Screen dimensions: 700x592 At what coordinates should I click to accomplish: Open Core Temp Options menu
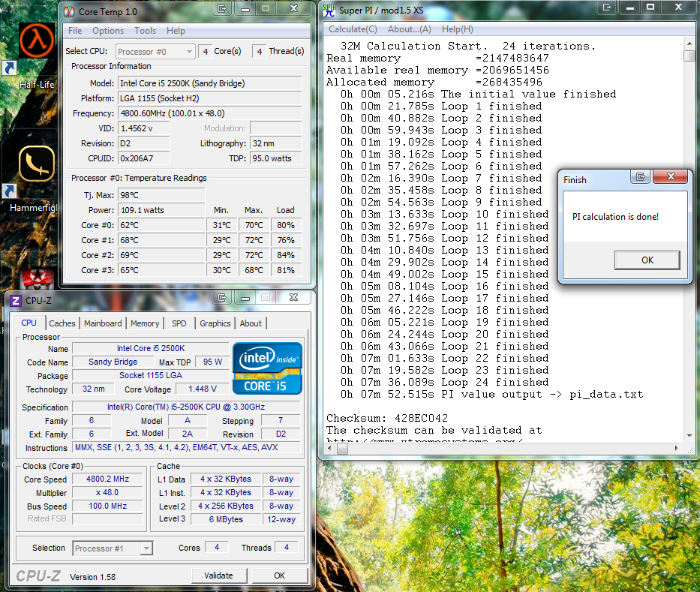coord(108,31)
